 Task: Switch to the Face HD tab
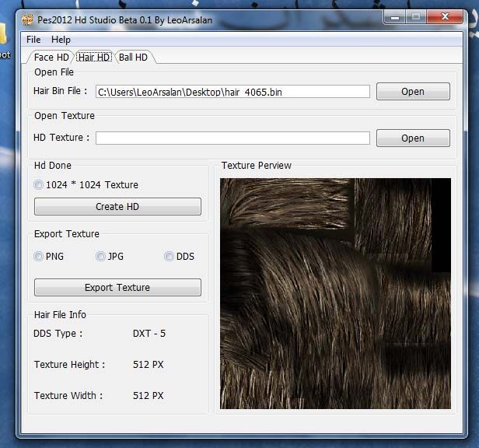[51, 58]
